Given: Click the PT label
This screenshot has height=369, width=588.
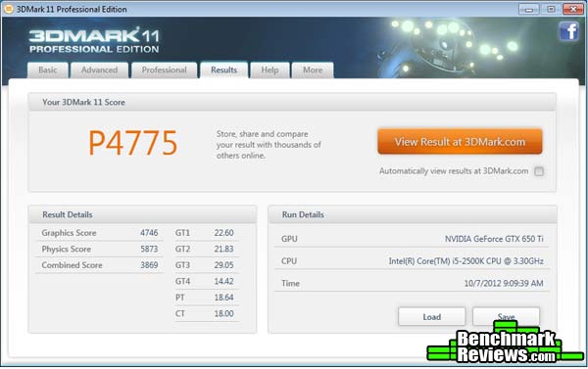Looking at the screenshot, I should [180, 298].
